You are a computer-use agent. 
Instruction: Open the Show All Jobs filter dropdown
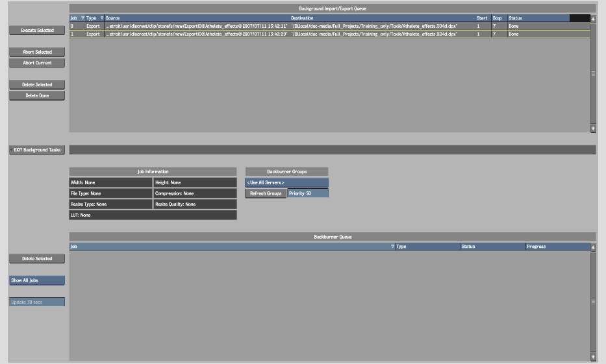[x=37, y=280]
